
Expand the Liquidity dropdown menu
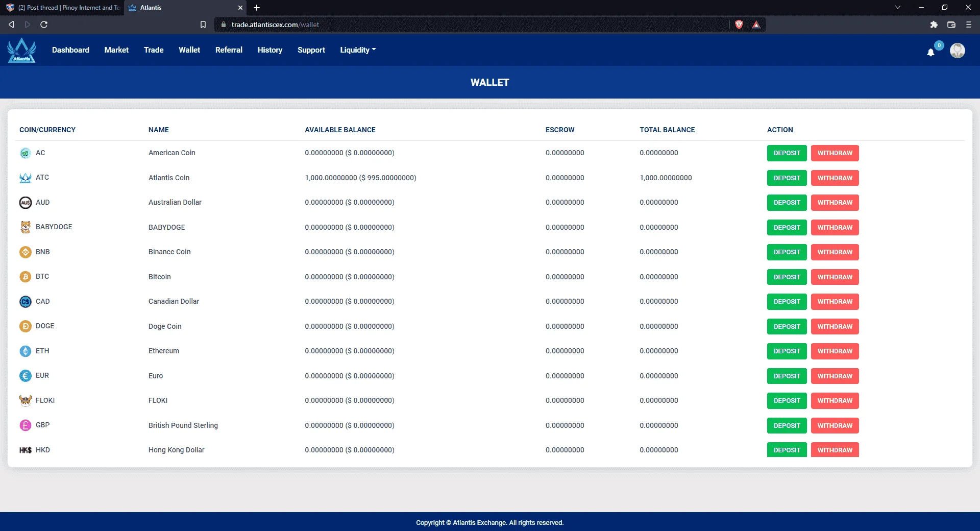click(x=358, y=50)
